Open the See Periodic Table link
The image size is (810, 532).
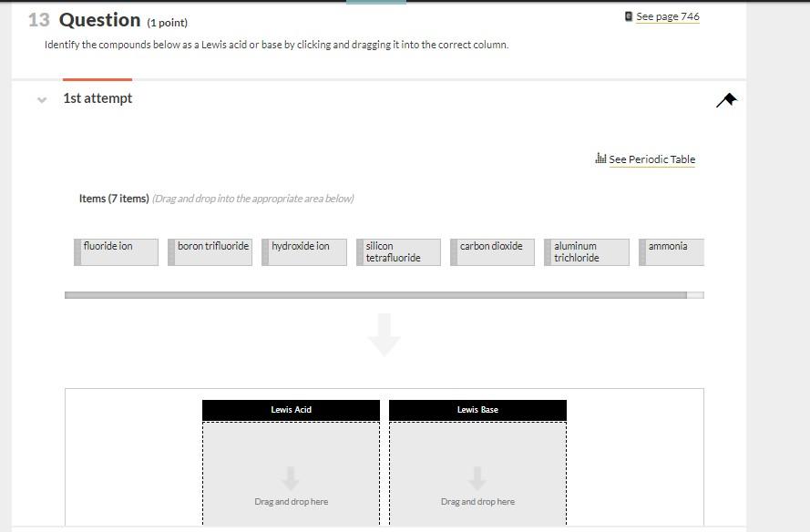[652, 159]
